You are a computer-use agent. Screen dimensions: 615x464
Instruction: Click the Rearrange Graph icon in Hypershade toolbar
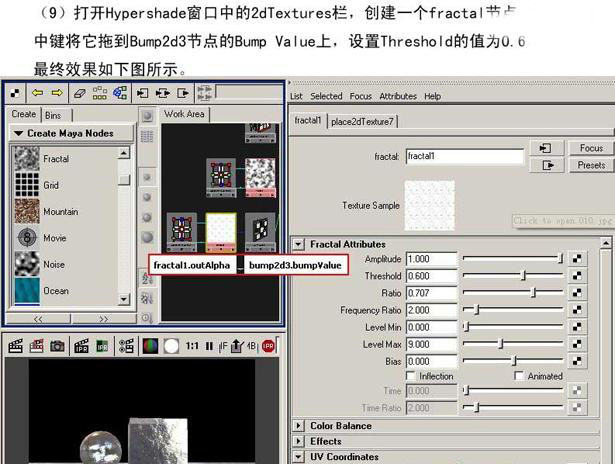(x=100, y=93)
